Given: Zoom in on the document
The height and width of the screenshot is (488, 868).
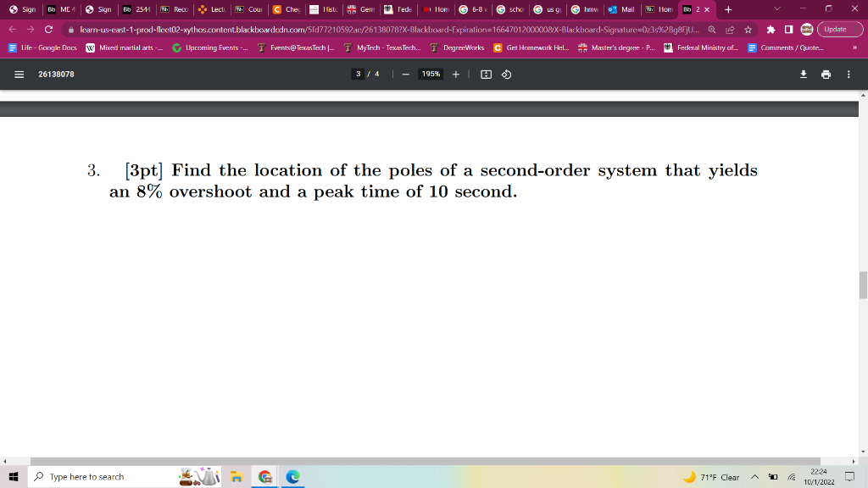Looking at the screenshot, I should 456,75.
